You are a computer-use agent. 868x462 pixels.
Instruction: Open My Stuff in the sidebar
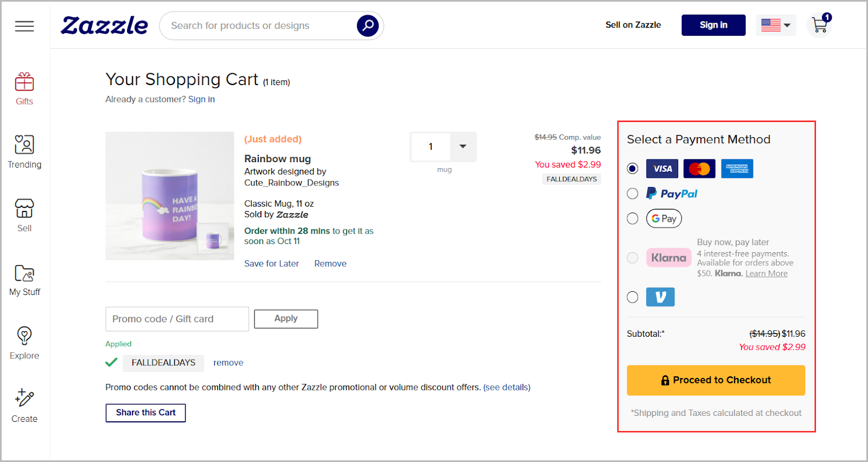[24, 280]
